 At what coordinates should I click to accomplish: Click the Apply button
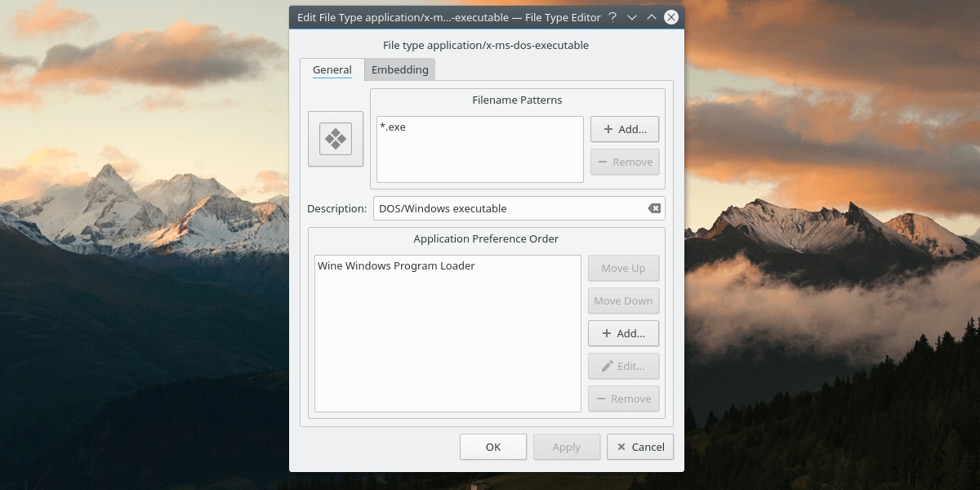566,447
